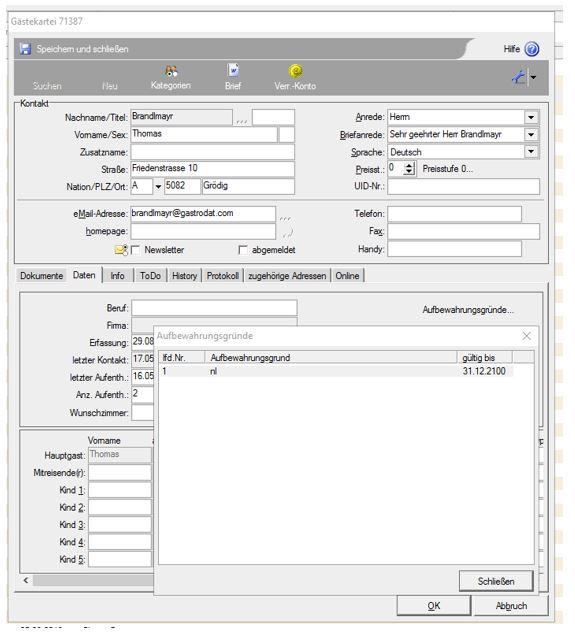Image resolution: width=575 pixels, height=638 pixels.
Task: Adjust the Preisst. spinner arrows
Action: pos(409,168)
